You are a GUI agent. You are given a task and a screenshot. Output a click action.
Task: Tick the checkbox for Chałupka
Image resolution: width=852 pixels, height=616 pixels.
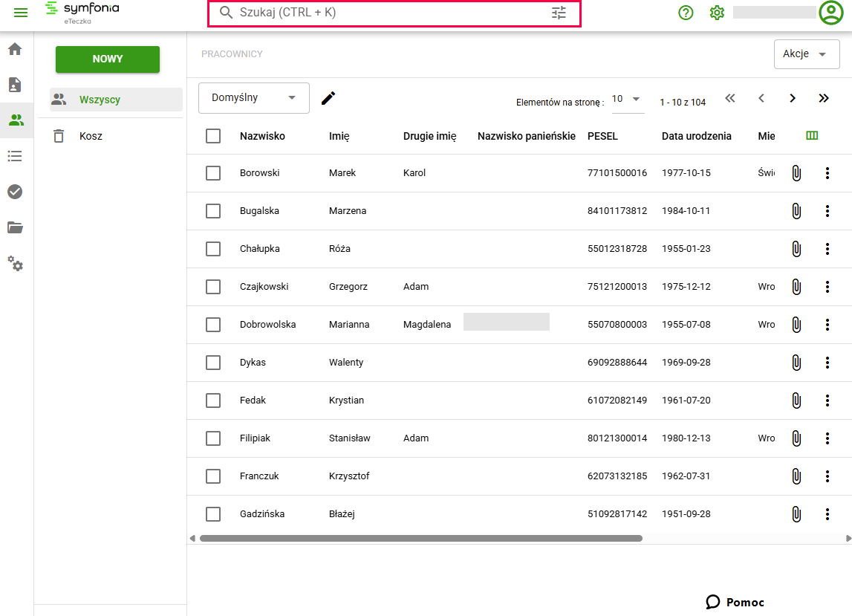pyautogui.click(x=213, y=249)
